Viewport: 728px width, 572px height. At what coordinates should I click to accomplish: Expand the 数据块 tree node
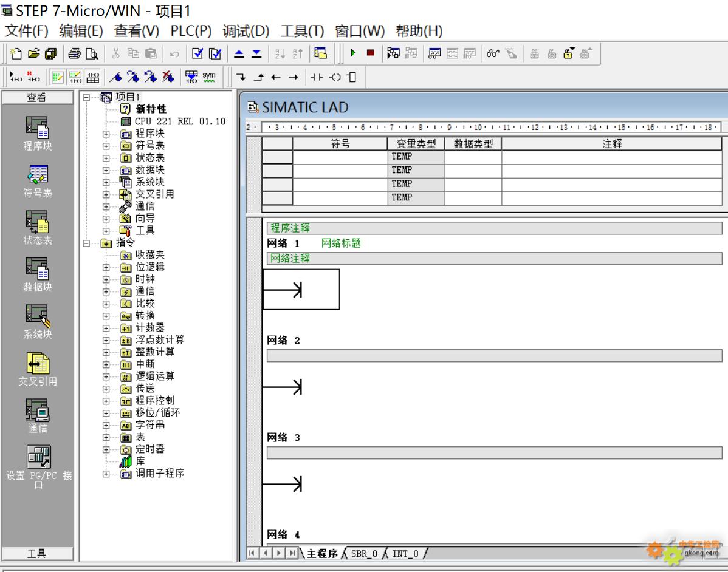(106, 170)
